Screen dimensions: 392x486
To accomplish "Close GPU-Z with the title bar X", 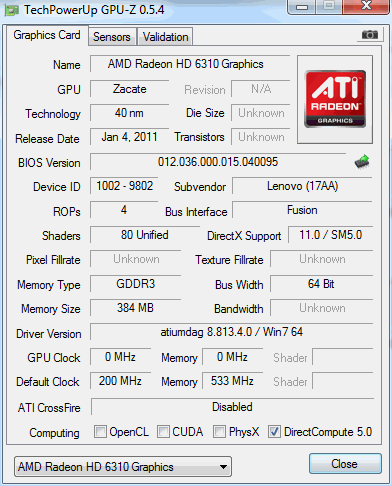I will [x=366, y=6].
